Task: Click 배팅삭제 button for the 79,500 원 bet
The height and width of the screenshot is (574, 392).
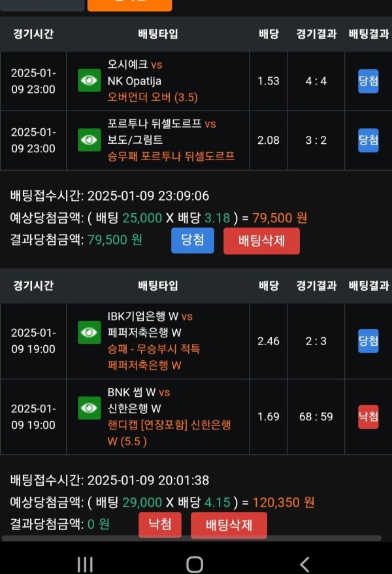Action: click(x=261, y=241)
